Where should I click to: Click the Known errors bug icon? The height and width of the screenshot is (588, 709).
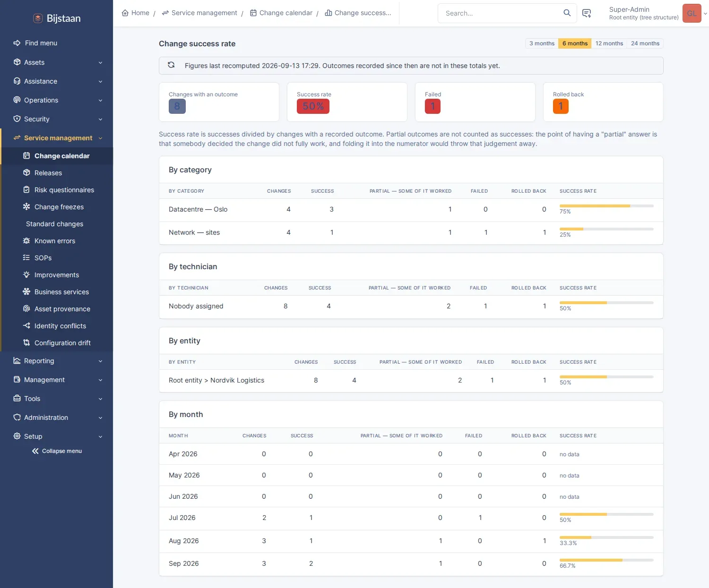point(26,241)
